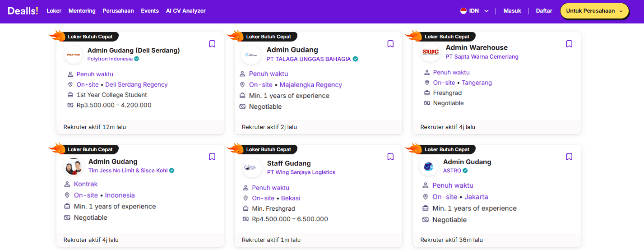This screenshot has height=250, width=644.
Task: Click location pin icon beside Majalengka Regency
Action: [x=242, y=85]
